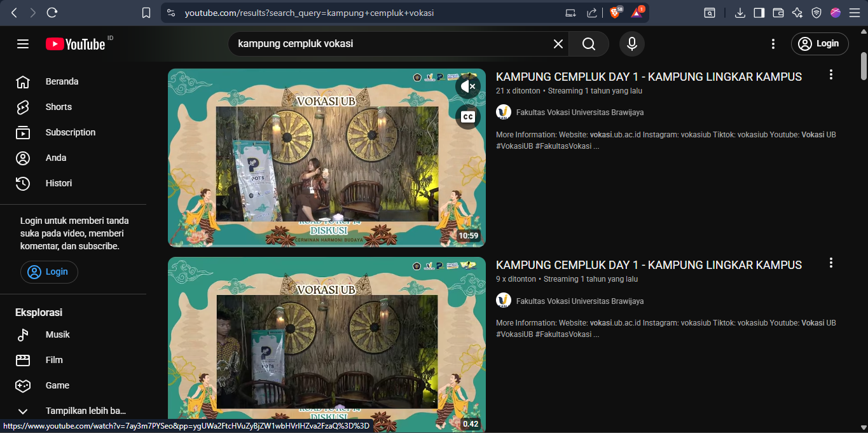Open the browser hamburger menu
Viewport: 868px width, 433px height.
(855, 13)
